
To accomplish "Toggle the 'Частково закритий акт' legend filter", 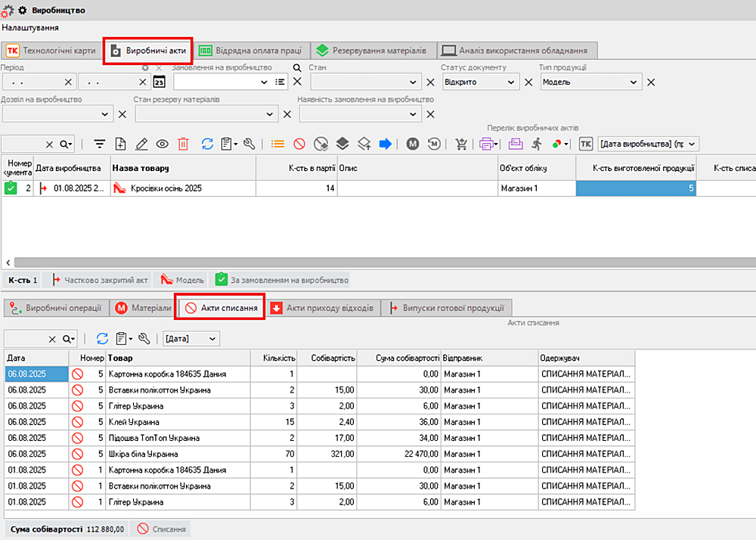I will (x=100, y=280).
